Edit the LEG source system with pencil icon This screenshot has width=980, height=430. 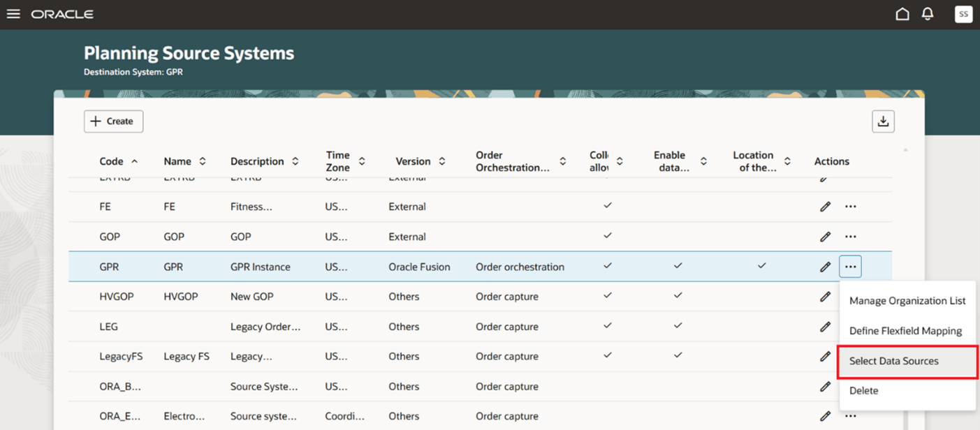pos(826,326)
